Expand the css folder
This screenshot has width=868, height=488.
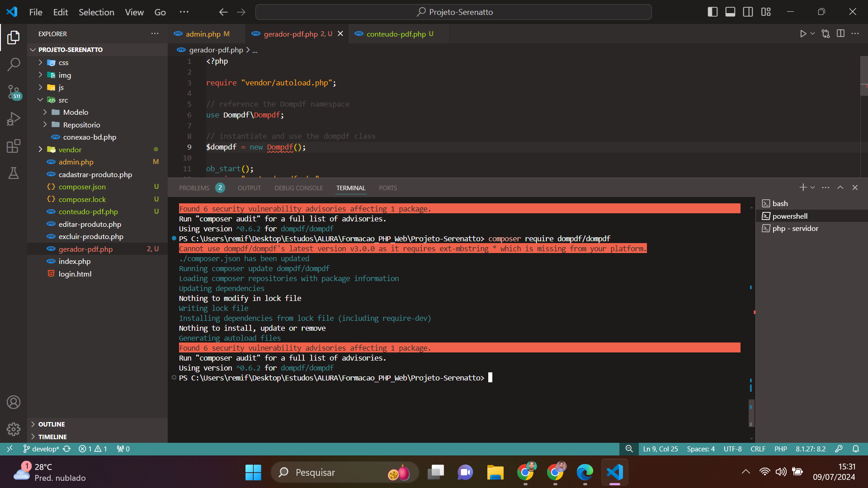pyautogui.click(x=97, y=62)
